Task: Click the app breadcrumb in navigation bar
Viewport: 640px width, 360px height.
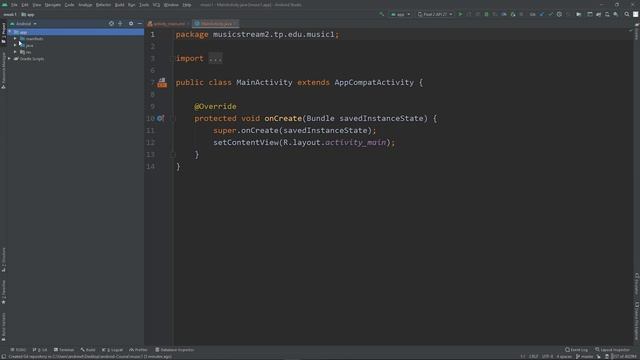Action: click(x=28, y=14)
